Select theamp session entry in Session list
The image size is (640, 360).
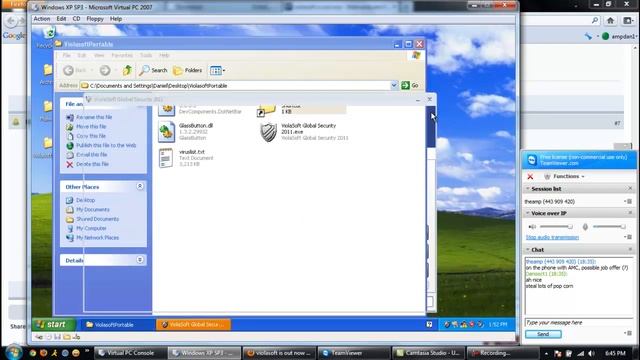[x=550, y=202]
